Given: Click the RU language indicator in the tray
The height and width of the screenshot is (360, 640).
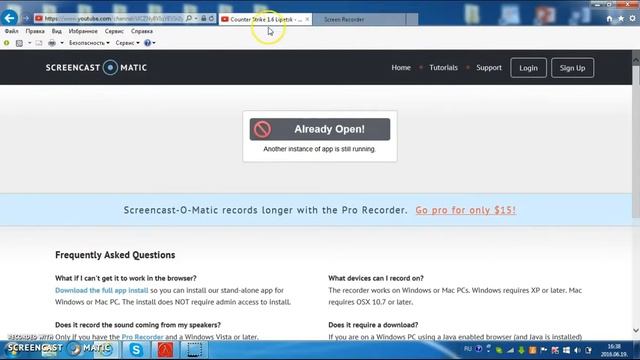Looking at the screenshot, I should click(468, 349).
